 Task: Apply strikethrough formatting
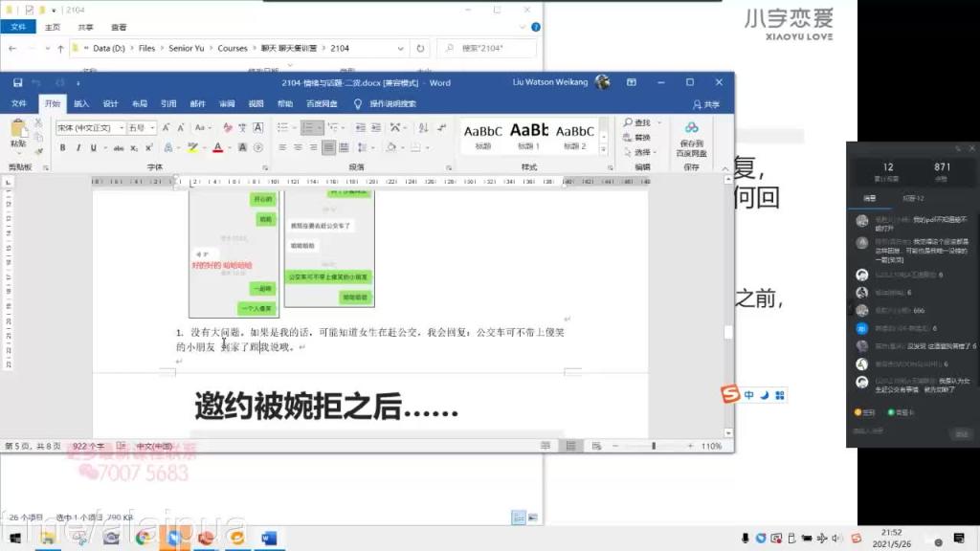[118, 148]
